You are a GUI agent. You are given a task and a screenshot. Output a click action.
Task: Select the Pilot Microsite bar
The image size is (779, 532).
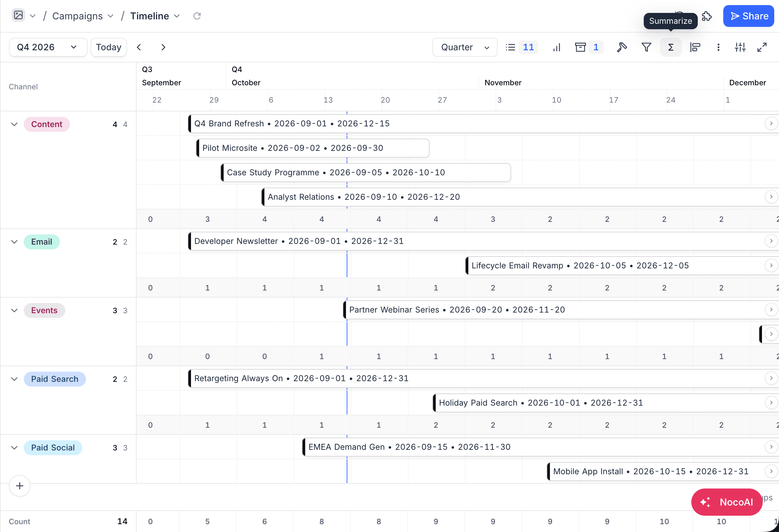tap(313, 148)
